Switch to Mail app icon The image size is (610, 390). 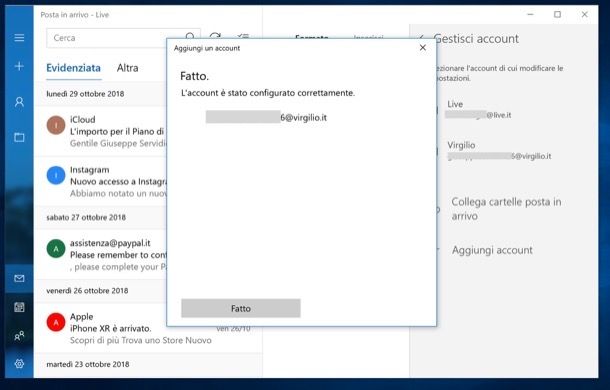coord(19,278)
